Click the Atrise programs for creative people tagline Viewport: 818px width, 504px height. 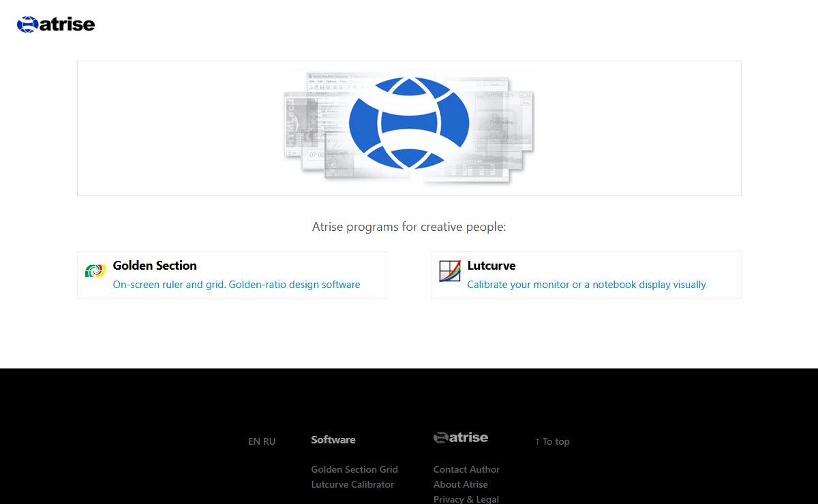point(409,227)
